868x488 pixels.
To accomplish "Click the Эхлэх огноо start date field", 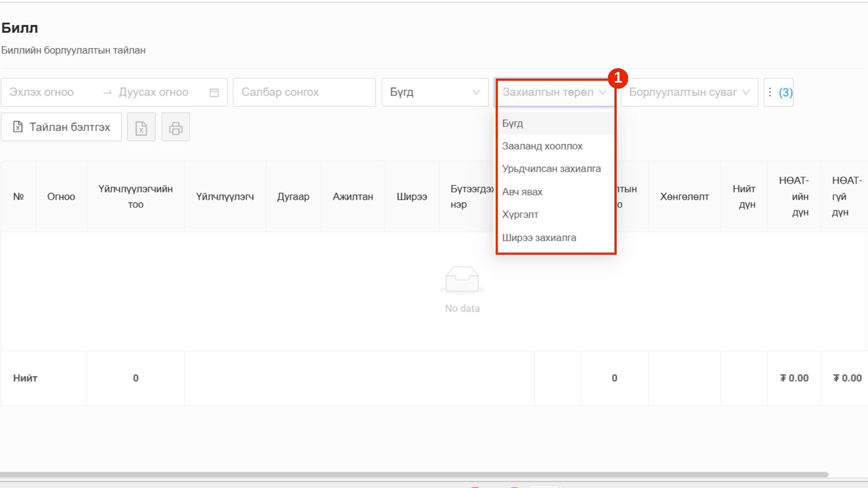I will [42, 93].
